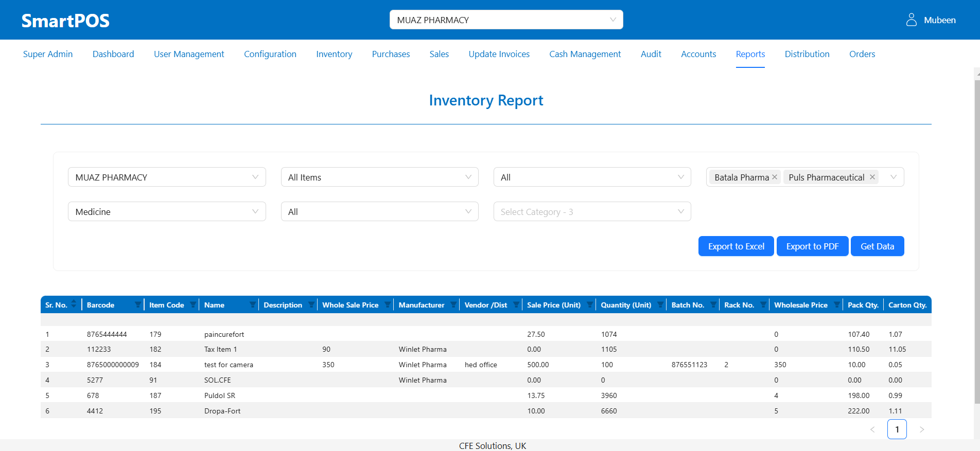Click the SOL.CFE name cell
This screenshot has height=451, width=980.
pyautogui.click(x=217, y=380)
